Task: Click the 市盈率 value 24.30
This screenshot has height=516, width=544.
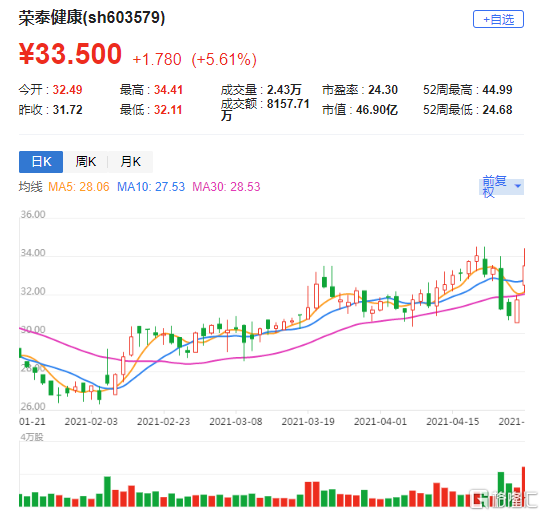Action: [x=383, y=90]
